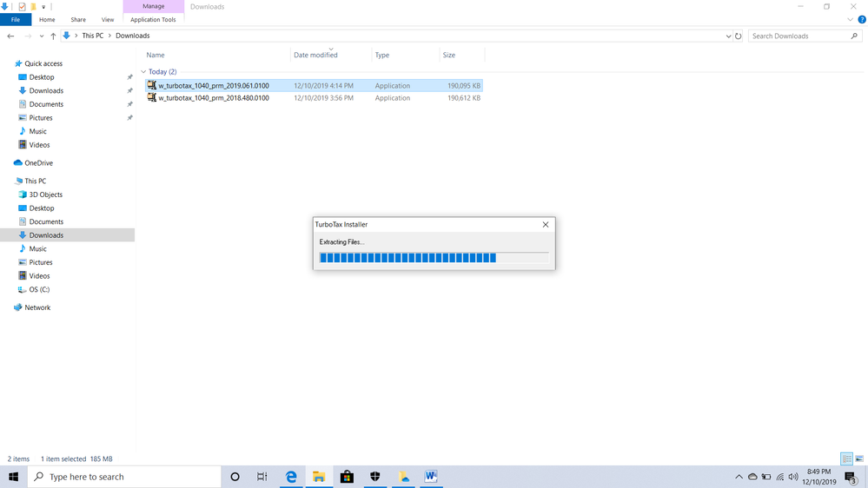Open Cortana circle icon

point(235,477)
